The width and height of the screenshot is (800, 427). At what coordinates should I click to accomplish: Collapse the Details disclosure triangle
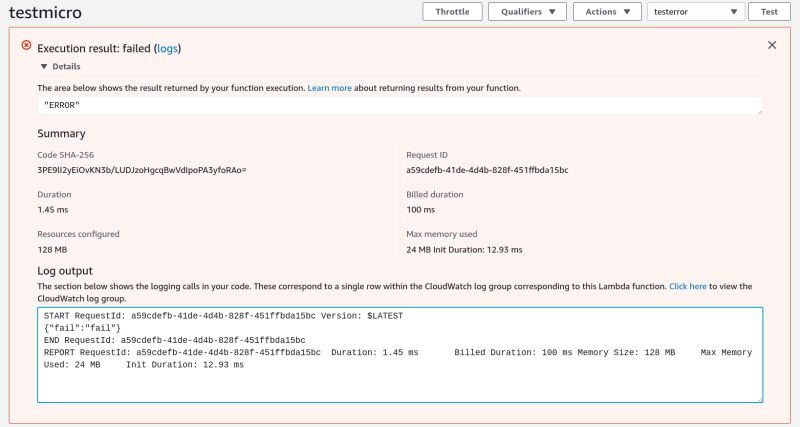pos(44,66)
